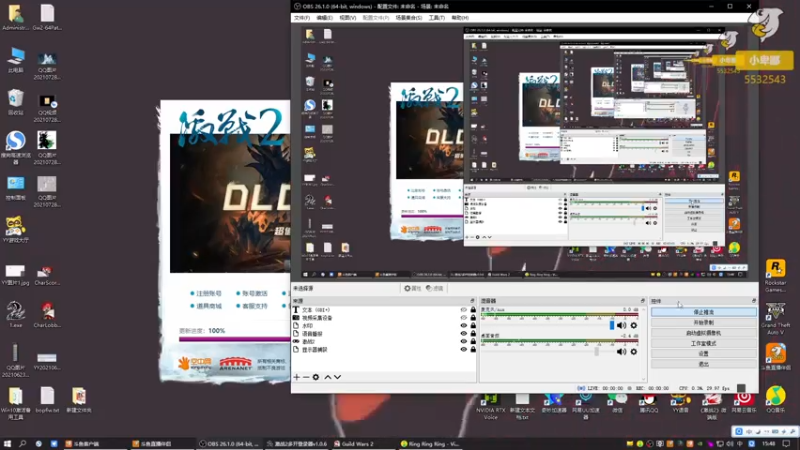Image resolution: width=800 pixels, height=450 pixels.
Task: Enable 工作室模式 in OBS controls
Action: tap(704, 343)
